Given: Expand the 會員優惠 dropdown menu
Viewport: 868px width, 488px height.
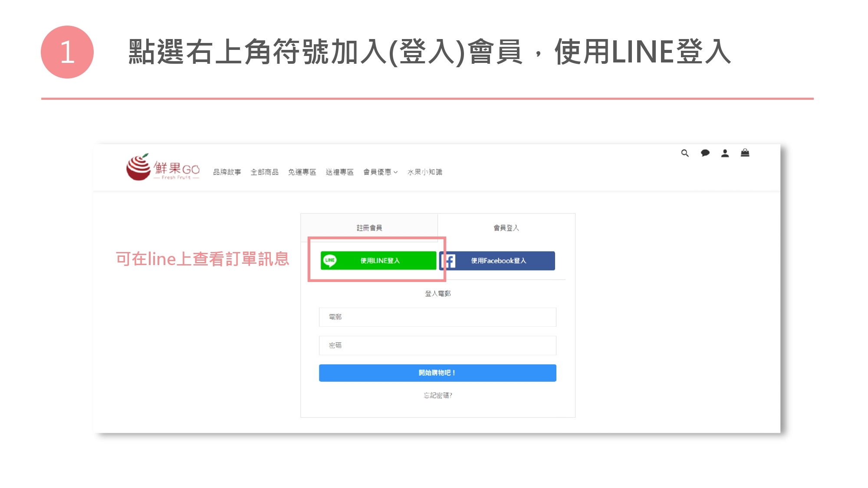Looking at the screenshot, I should point(380,172).
